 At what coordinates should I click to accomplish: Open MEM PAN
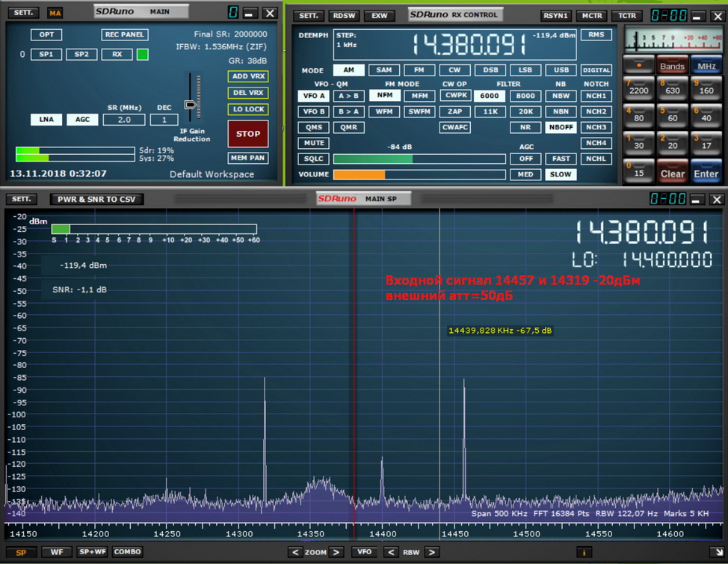[248, 158]
